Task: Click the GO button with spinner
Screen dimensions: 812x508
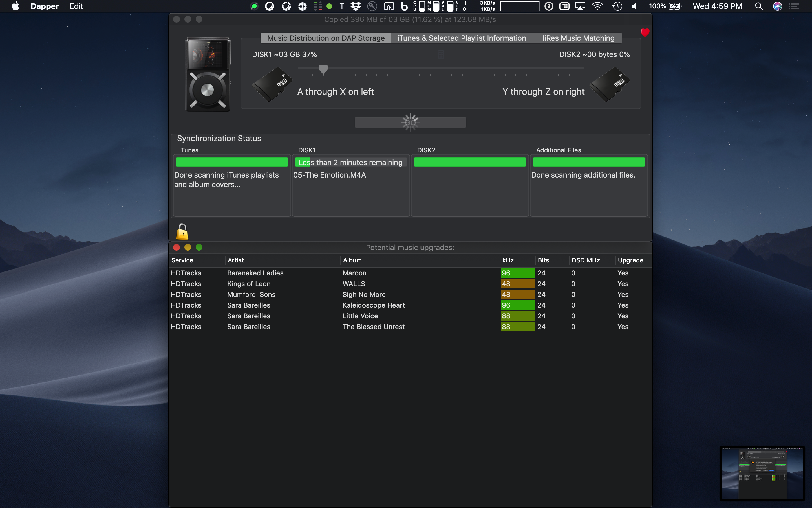Action: [410, 122]
